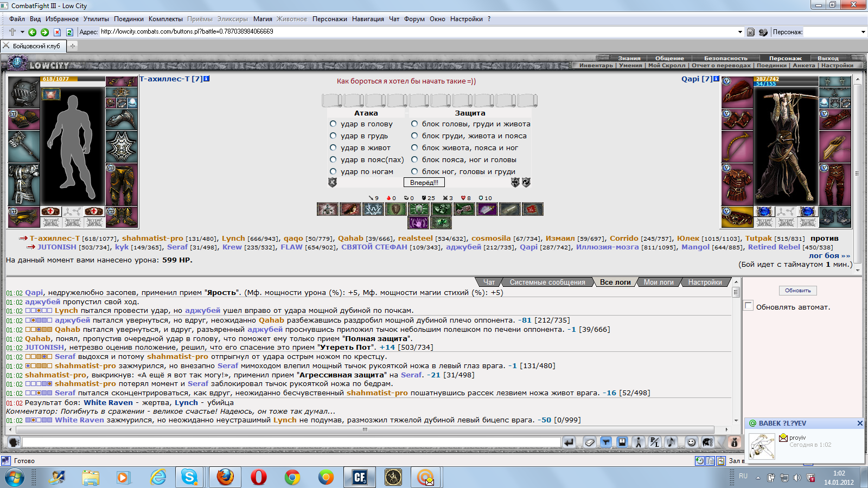Click the 'Обновить' button
This screenshot has height=488, width=868.
click(797, 291)
